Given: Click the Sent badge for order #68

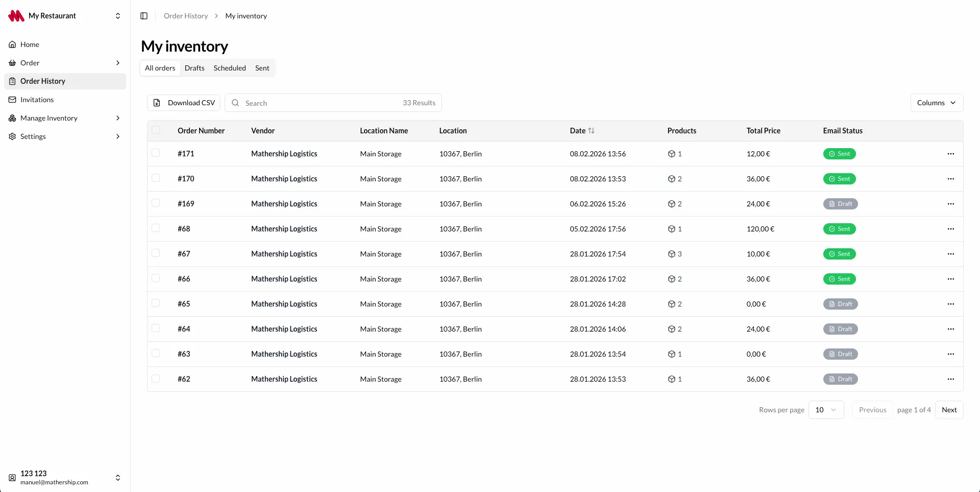Looking at the screenshot, I should click(839, 229).
